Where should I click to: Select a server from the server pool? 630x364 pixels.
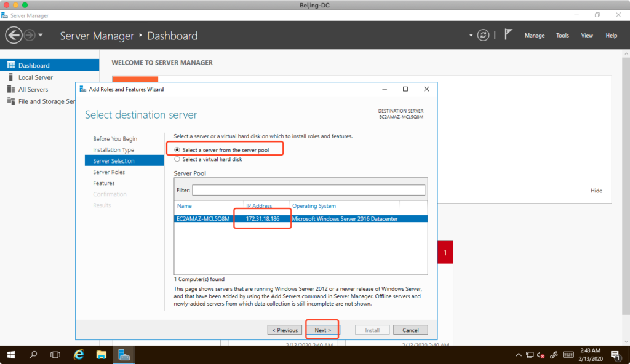coord(177,149)
